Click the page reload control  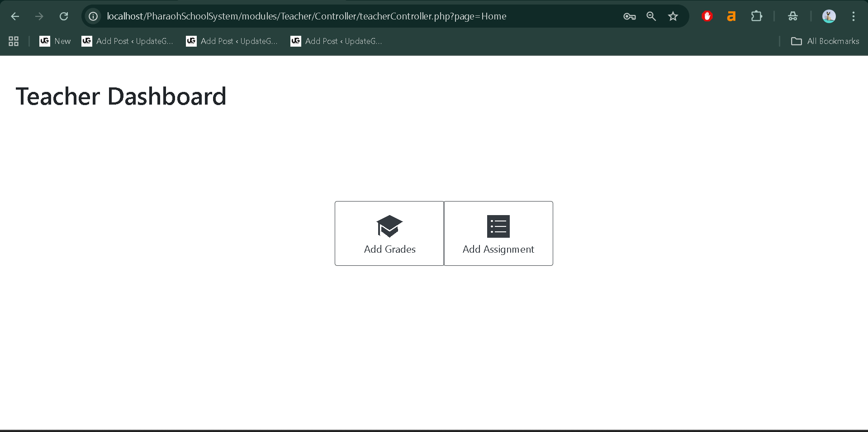tap(64, 16)
